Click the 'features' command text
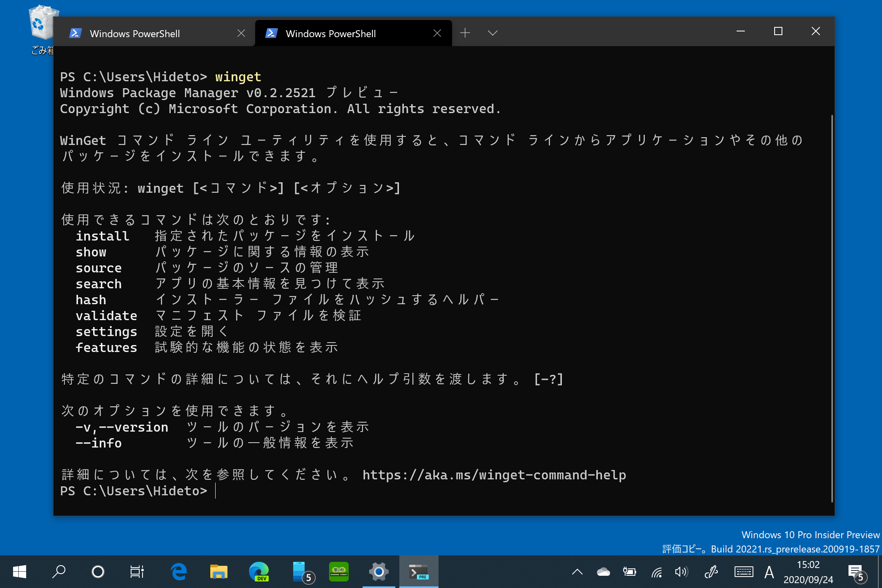Screen dimensions: 882x588 [107, 347]
